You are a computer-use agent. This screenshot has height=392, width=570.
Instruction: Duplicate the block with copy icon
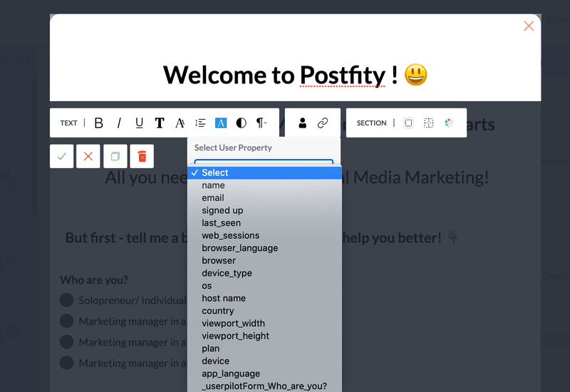tap(115, 156)
